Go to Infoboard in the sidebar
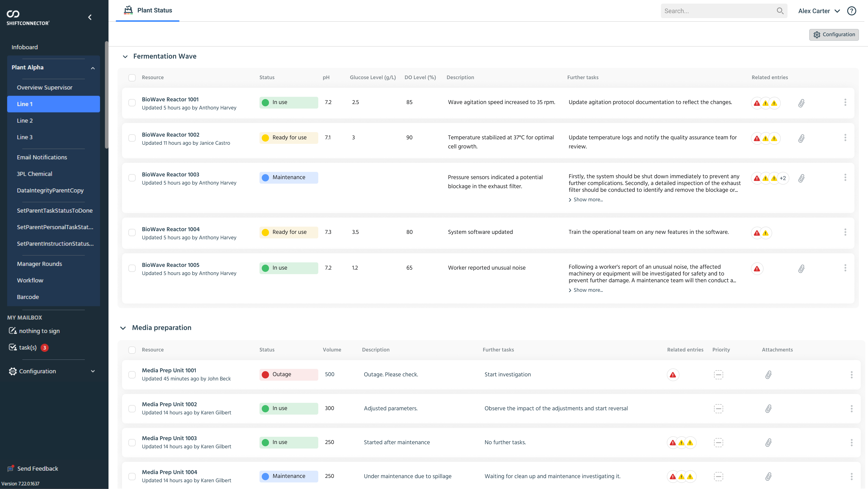 click(x=25, y=47)
